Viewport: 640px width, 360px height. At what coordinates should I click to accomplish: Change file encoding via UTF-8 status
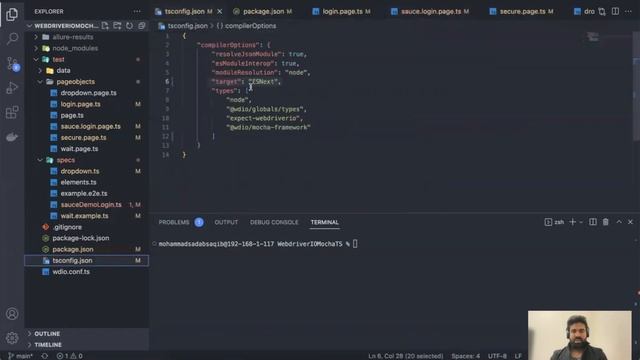(x=497, y=356)
